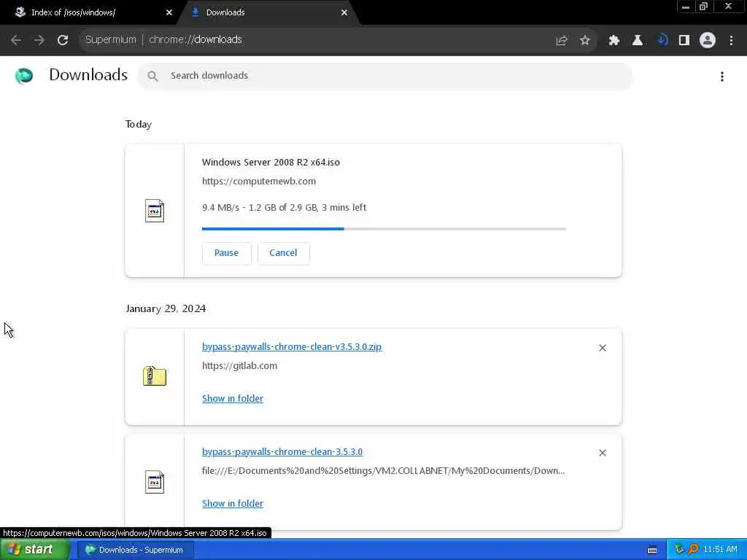Click the ISO download progress bar
The height and width of the screenshot is (560, 747).
click(x=384, y=229)
